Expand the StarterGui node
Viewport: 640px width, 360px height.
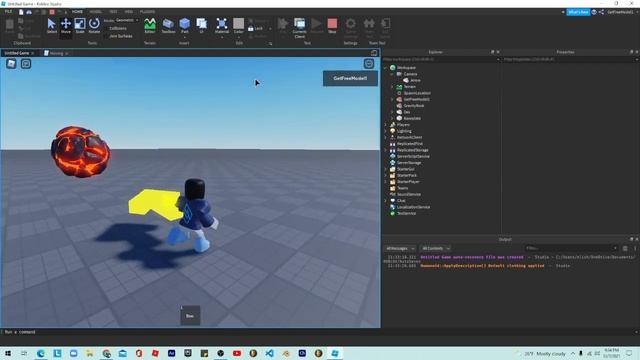[x=386, y=169]
